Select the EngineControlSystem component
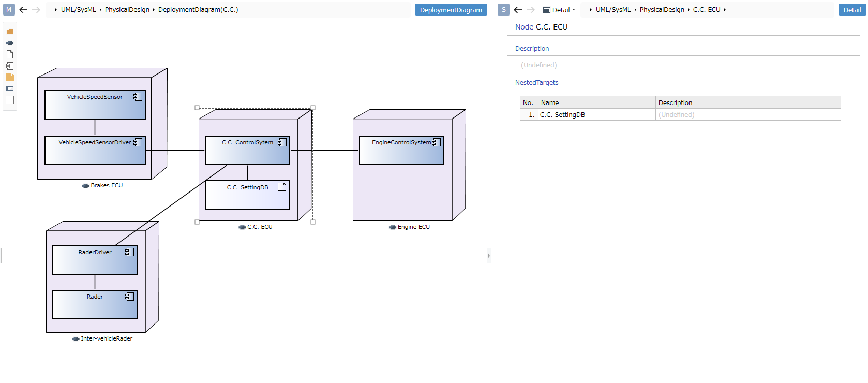Screen dimensions: 868x383 [401, 151]
